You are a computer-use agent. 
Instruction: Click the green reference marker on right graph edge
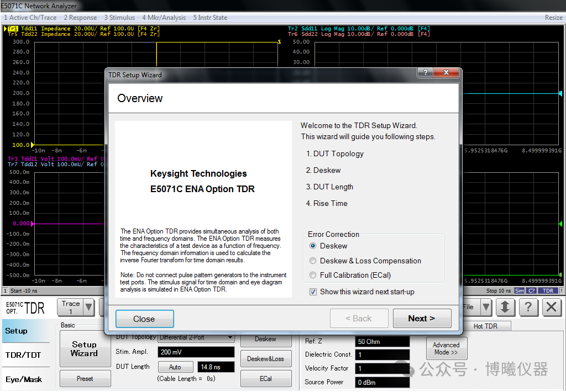click(x=560, y=224)
